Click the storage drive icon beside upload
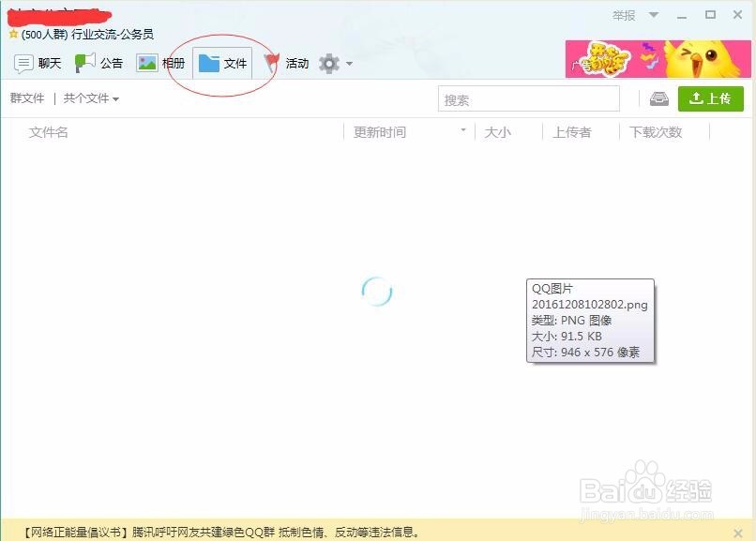Image resolution: width=756 pixels, height=541 pixels. [x=659, y=99]
